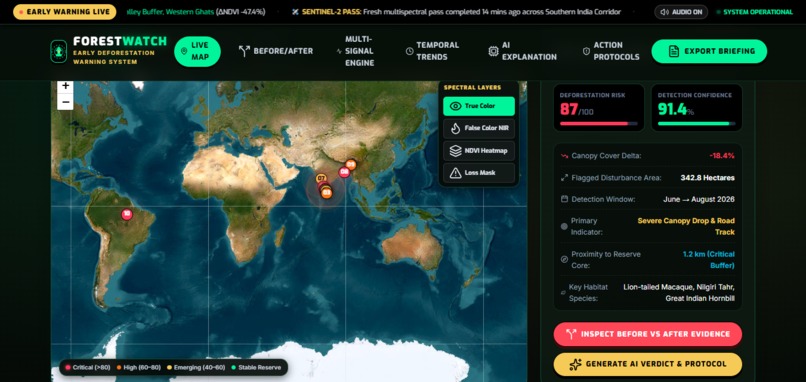Enable the NDVI Heatmap layer
This screenshot has height=382, width=806.
point(479,151)
